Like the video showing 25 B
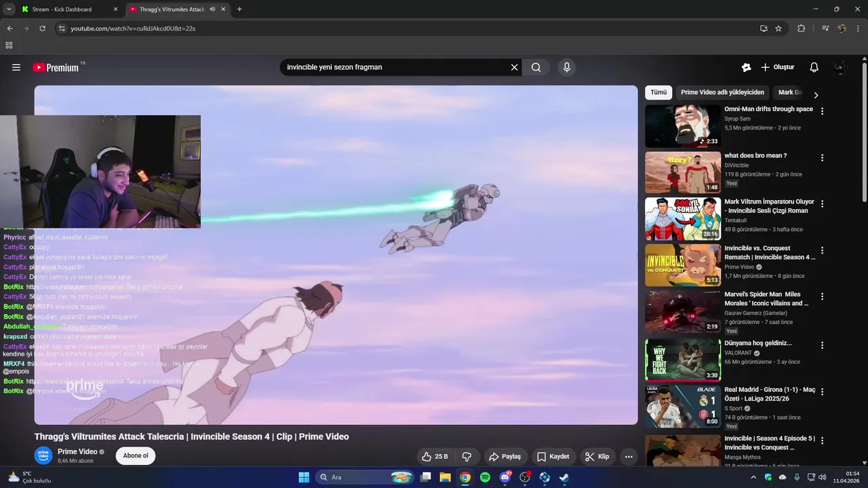The height and width of the screenshot is (488, 868). (x=435, y=457)
